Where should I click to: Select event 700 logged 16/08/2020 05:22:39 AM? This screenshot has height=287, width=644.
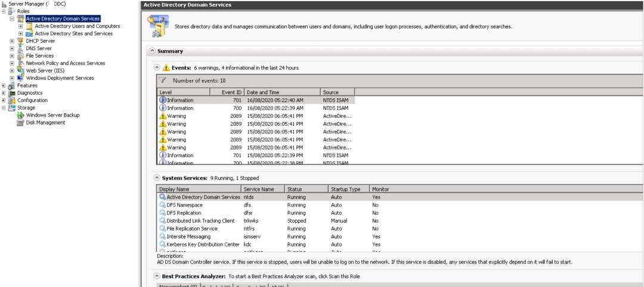point(256,108)
